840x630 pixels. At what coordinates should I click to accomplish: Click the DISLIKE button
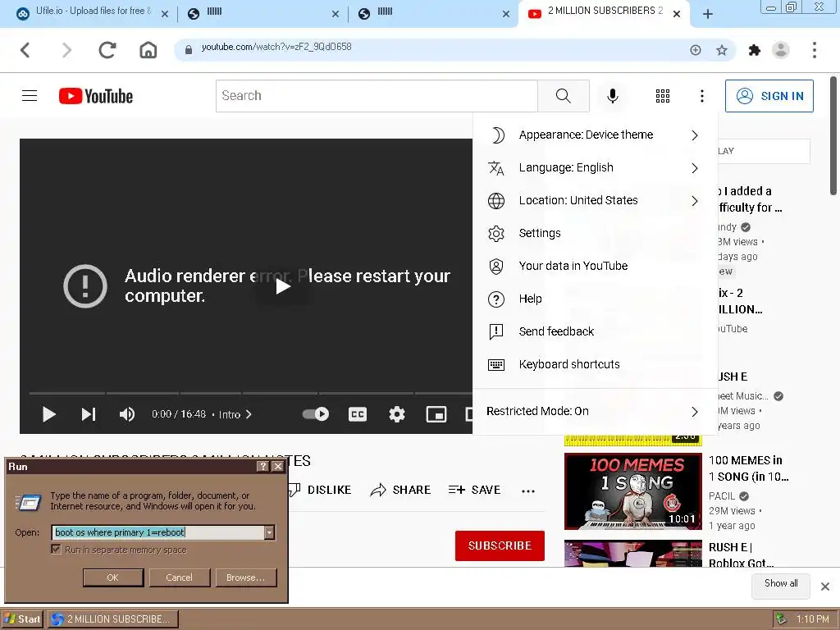321,490
